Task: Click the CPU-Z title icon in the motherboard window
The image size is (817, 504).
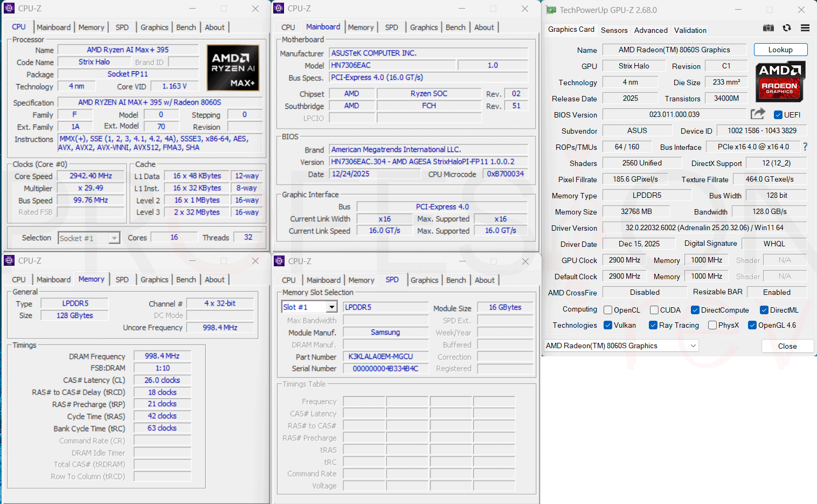Action: (279, 8)
